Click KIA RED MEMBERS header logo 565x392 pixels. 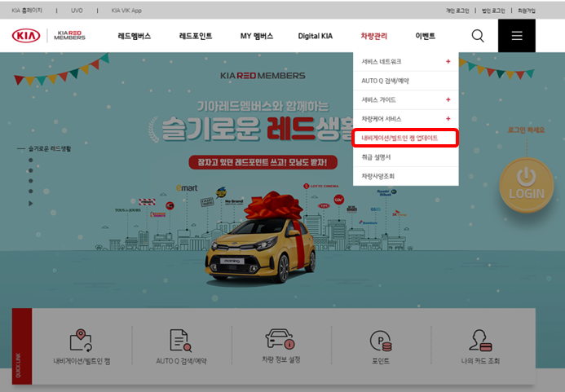point(69,35)
